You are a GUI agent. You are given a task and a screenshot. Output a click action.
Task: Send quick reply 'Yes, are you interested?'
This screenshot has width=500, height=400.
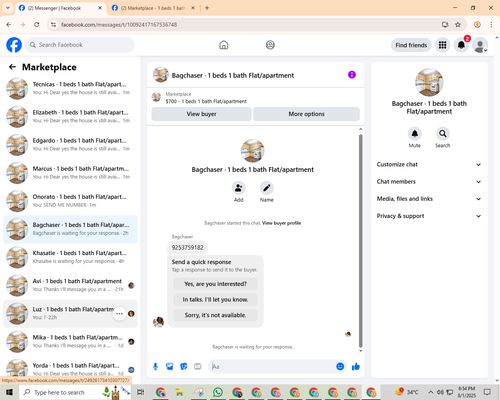tap(215, 284)
